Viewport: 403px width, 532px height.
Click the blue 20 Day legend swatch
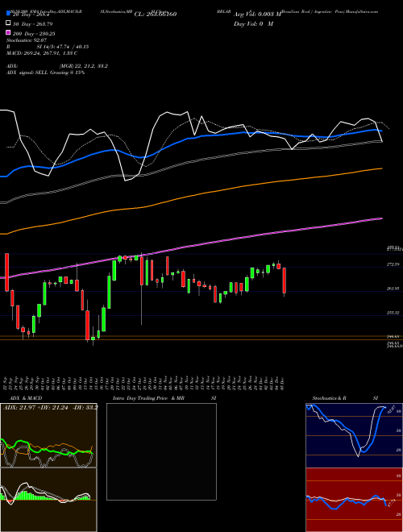point(8,14)
